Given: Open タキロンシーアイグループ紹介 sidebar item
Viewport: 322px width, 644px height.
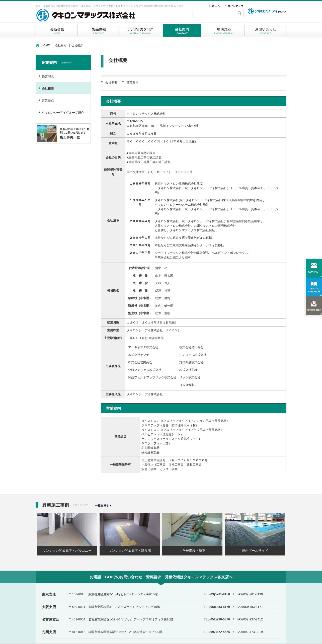Looking at the screenshot, I should tap(63, 112).
